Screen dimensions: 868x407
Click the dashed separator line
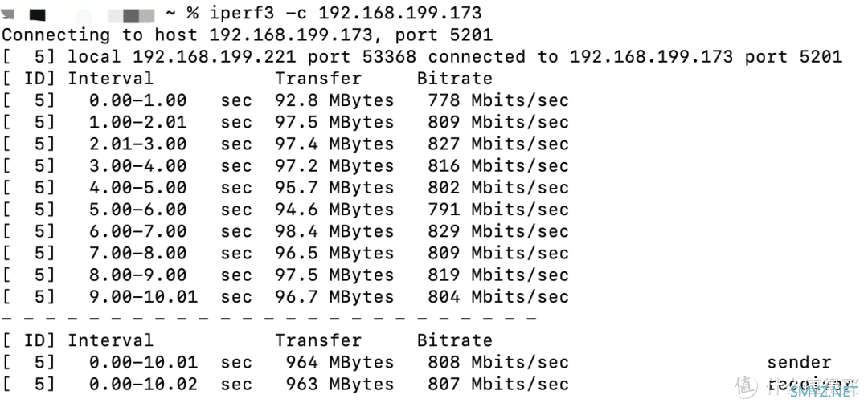click(x=269, y=319)
